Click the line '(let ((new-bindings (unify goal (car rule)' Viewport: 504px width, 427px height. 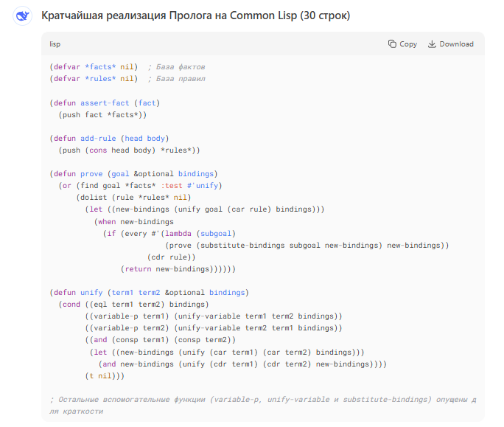tap(205, 209)
